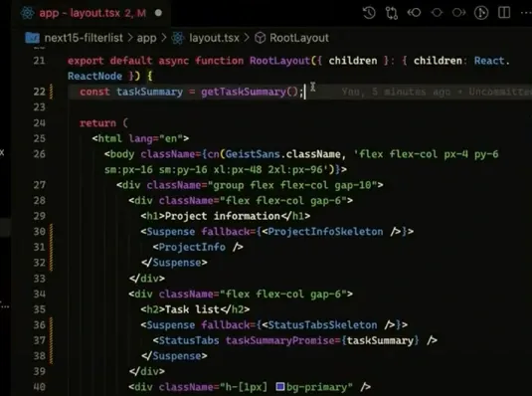Click the ProjectInfo component on line 31

coord(192,247)
